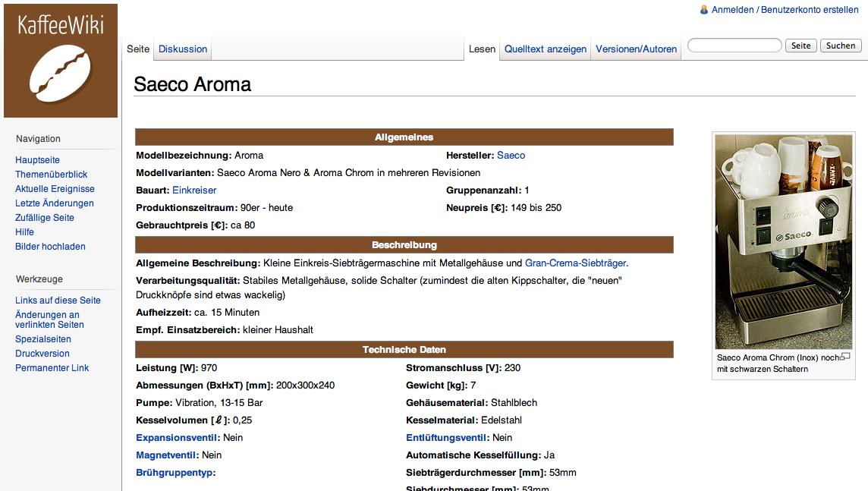
Task: Follow the Saeco manufacturer link
Action: pos(511,156)
